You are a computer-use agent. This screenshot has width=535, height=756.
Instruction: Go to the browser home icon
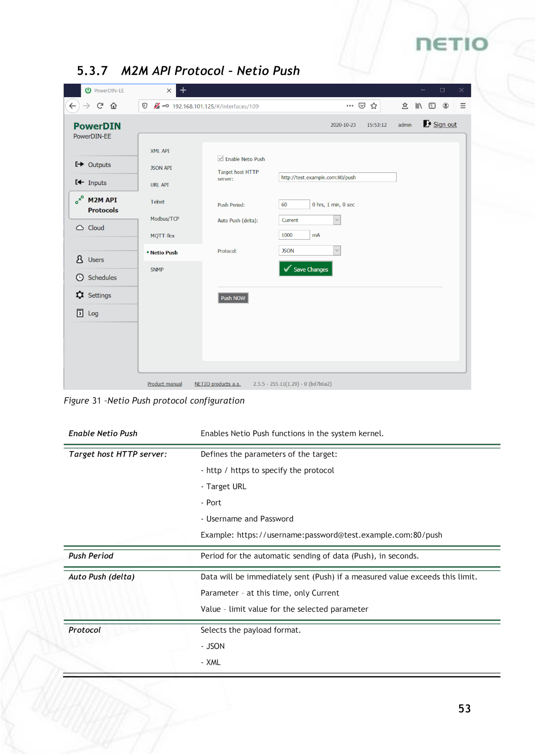(x=114, y=106)
